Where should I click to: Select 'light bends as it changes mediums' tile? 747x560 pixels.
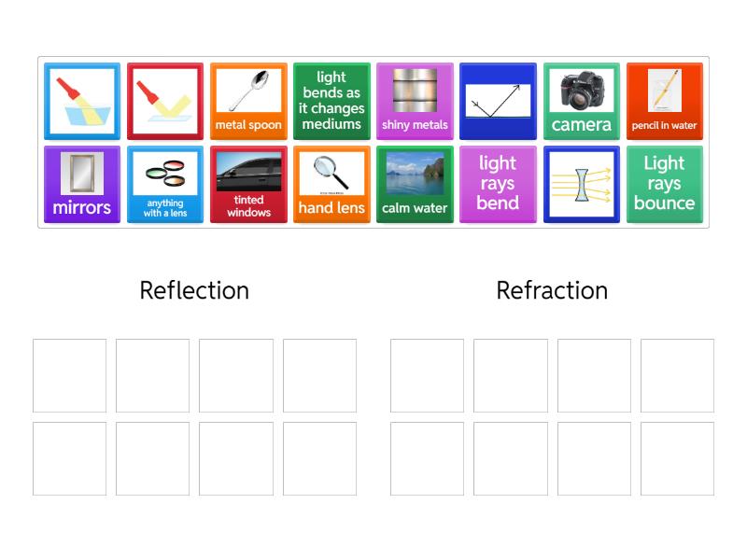tap(331, 102)
